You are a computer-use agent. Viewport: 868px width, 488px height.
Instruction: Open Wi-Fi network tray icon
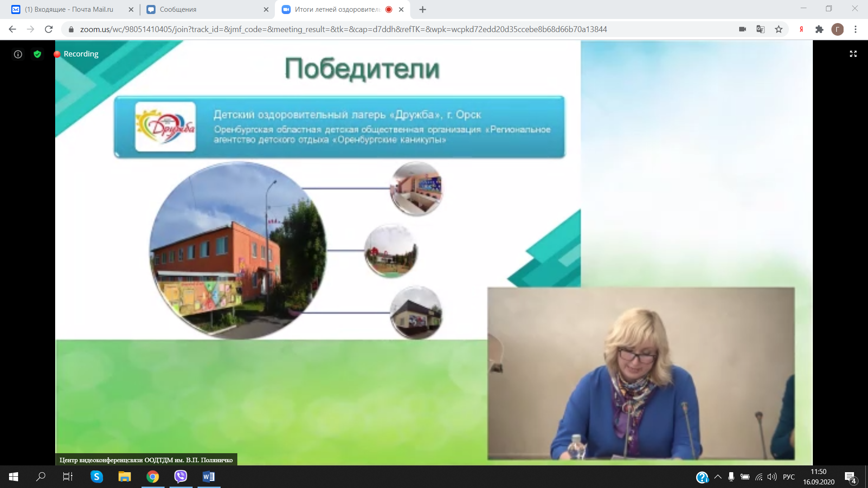click(x=759, y=477)
